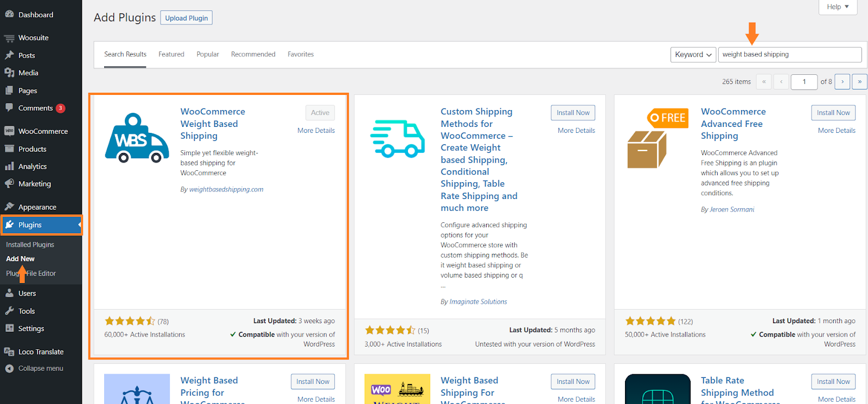Open the Analytics bar chart icon

(x=9, y=166)
